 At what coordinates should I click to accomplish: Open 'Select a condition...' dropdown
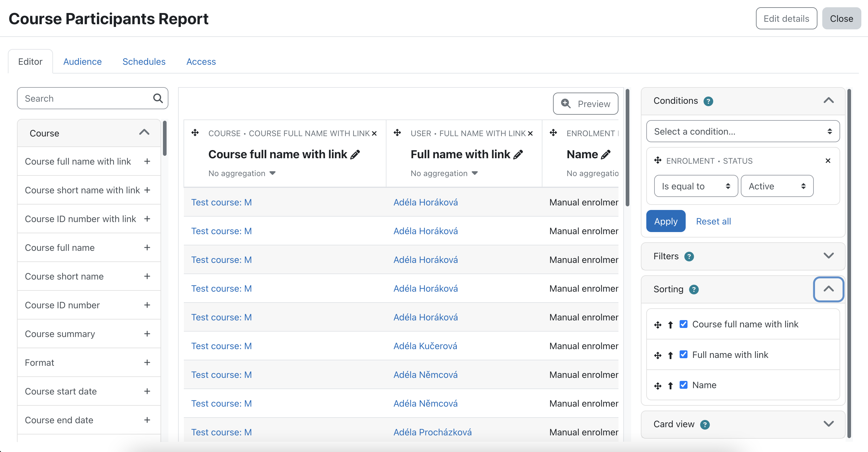[743, 131]
